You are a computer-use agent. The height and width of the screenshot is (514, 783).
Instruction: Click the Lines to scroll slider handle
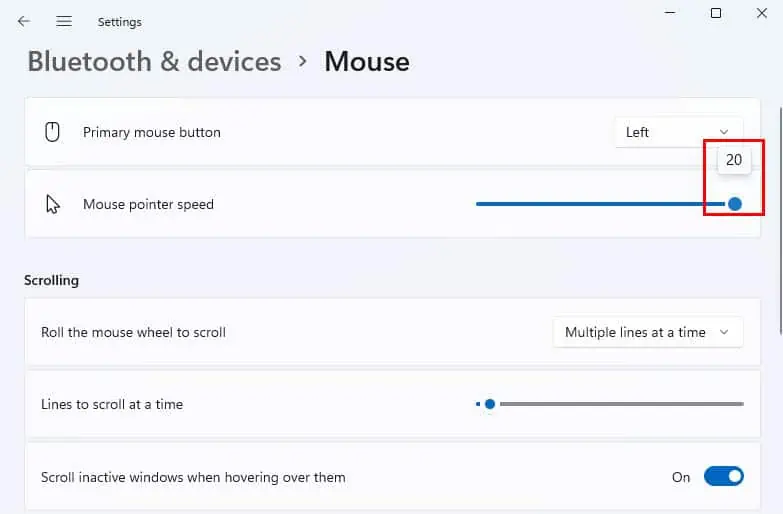click(490, 404)
